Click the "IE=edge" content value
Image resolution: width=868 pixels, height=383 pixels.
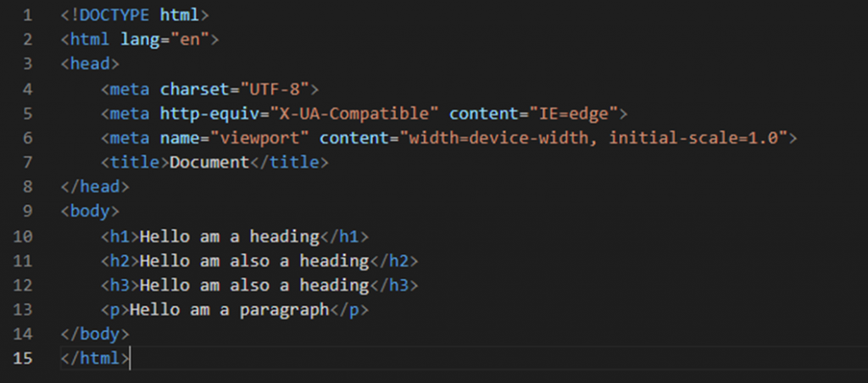tap(574, 114)
